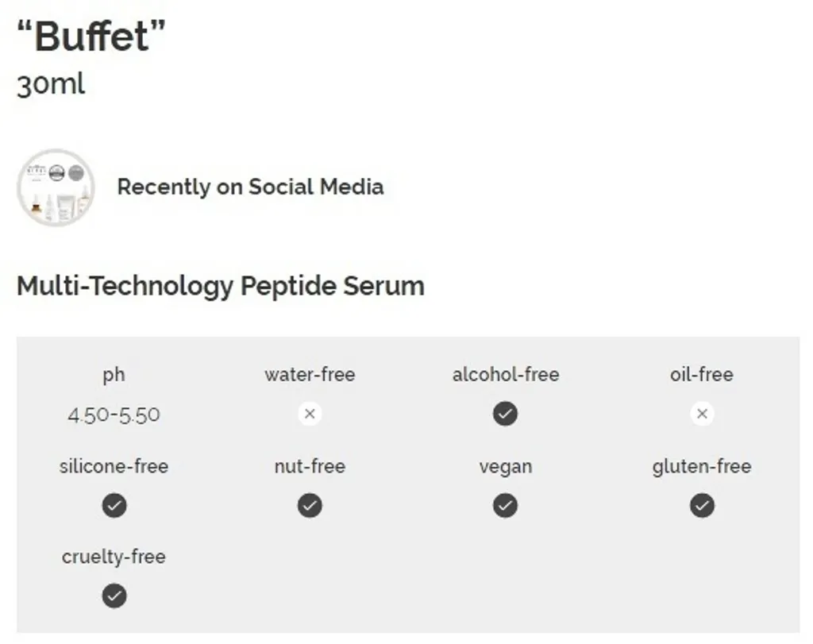This screenshot has width=813, height=644.
Task: Click the water-free X mark icon
Action: (310, 414)
